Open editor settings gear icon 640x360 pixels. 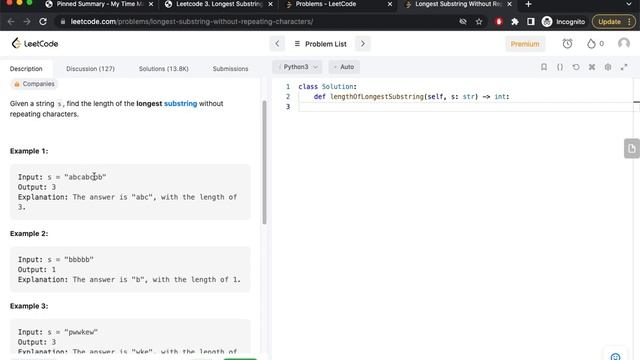608,67
